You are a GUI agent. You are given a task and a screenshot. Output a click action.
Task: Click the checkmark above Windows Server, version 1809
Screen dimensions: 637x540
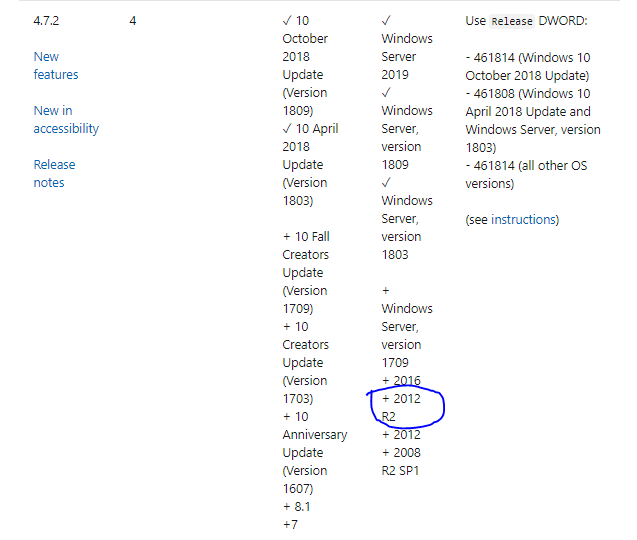point(386,93)
